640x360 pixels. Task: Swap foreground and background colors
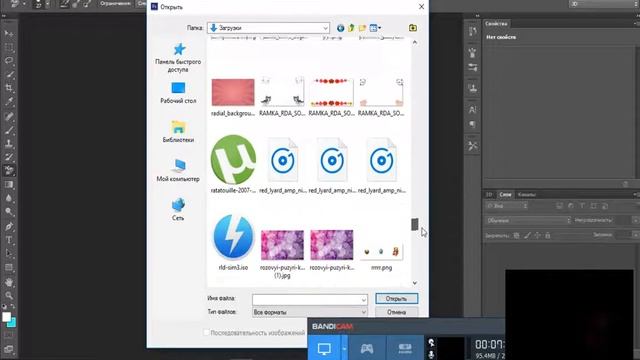(x=13, y=306)
